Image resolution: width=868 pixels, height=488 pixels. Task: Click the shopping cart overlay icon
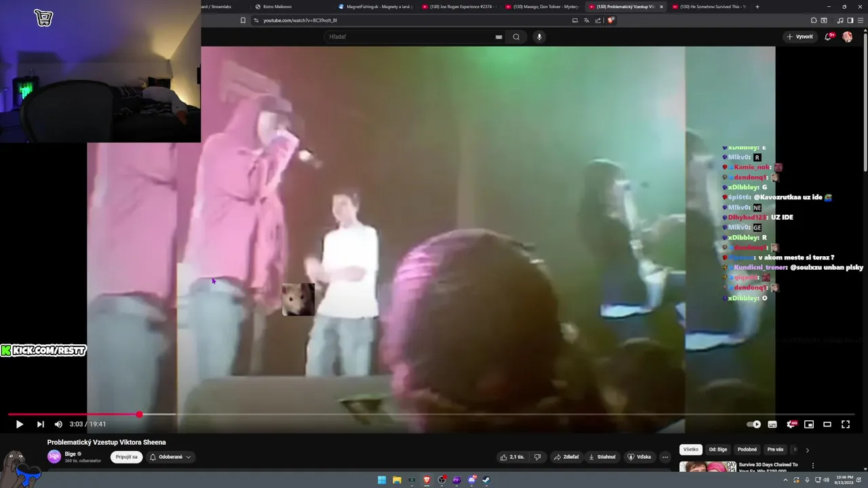[43, 18]
